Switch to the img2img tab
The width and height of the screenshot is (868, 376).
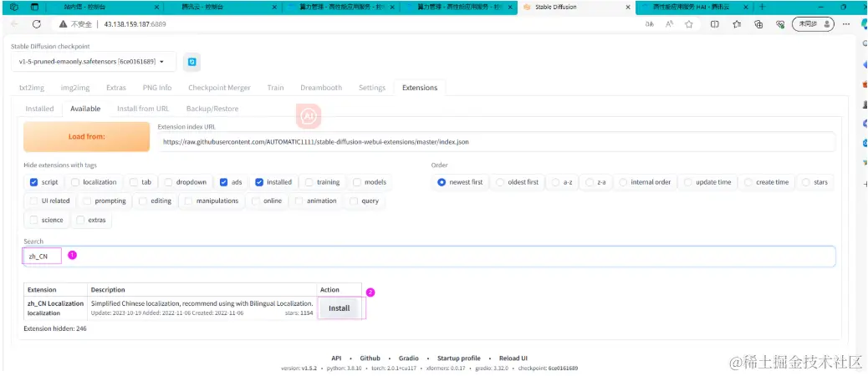74,88
